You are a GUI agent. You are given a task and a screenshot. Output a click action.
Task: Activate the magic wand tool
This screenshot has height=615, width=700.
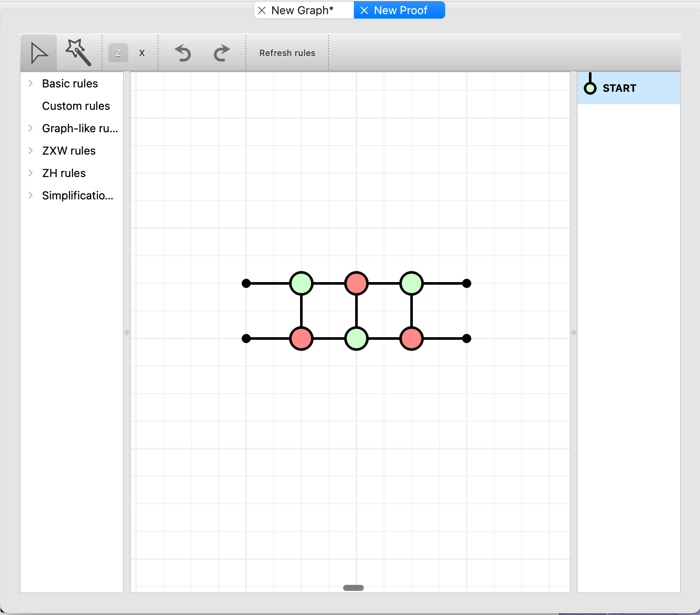click(78, 53)
